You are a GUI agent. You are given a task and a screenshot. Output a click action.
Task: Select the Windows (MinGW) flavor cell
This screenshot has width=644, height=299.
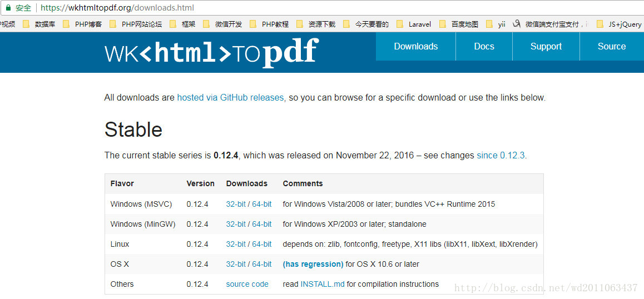click(143, 225)
